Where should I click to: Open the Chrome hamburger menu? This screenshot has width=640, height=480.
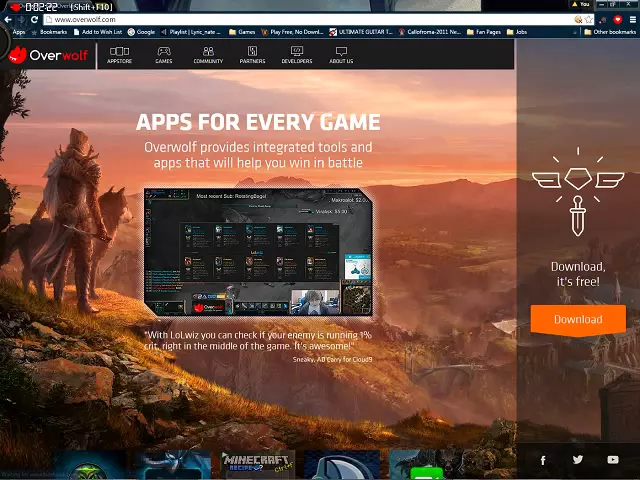point(633,19)
